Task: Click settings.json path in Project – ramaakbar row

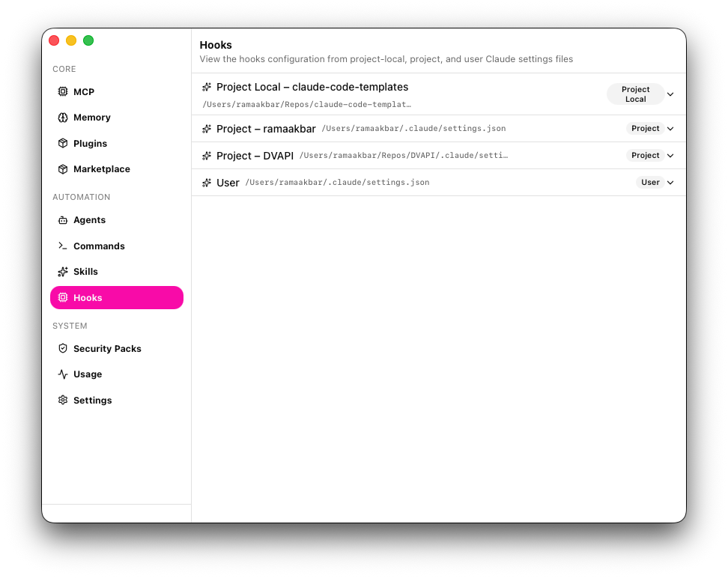Action: (x=413, y=129)
